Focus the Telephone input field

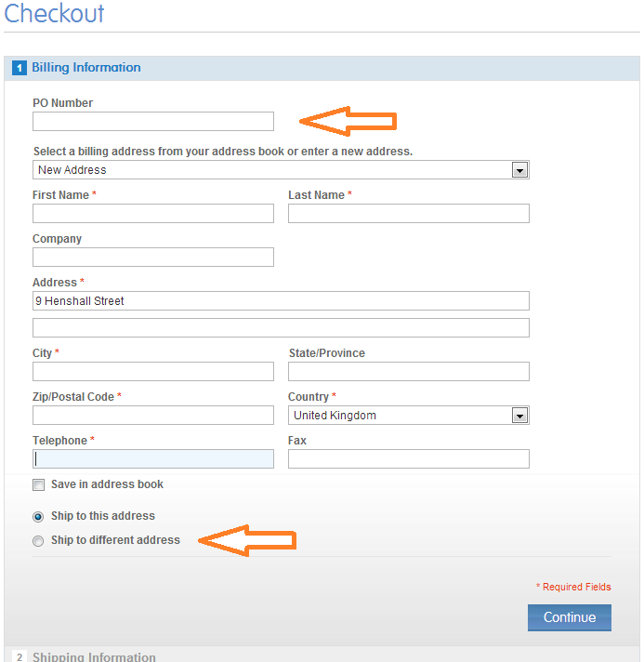153,459
